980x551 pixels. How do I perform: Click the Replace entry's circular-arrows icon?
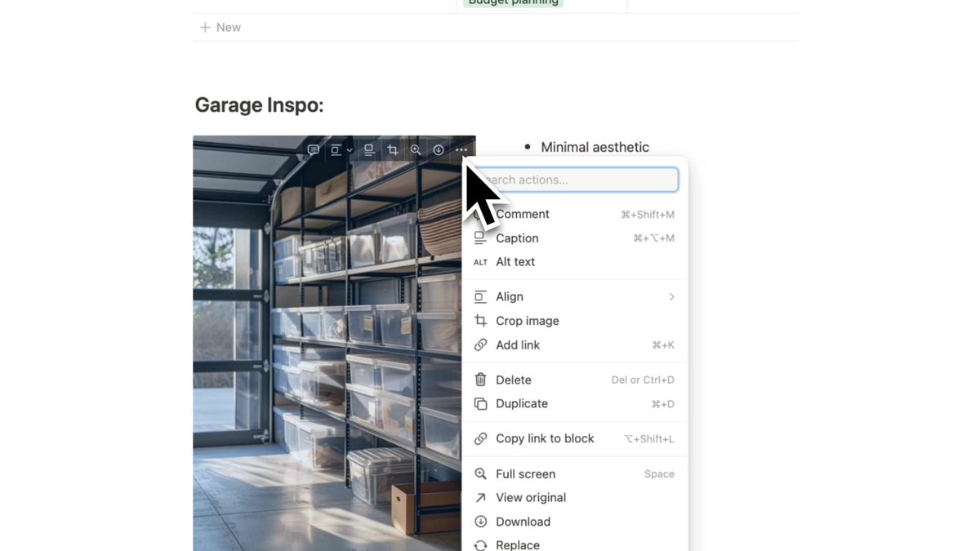click(x=481, y=545)
